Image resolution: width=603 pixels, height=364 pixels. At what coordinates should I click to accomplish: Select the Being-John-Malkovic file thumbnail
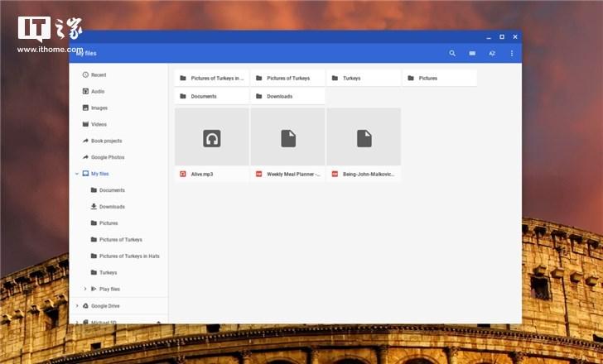click(x=364, y=137)
